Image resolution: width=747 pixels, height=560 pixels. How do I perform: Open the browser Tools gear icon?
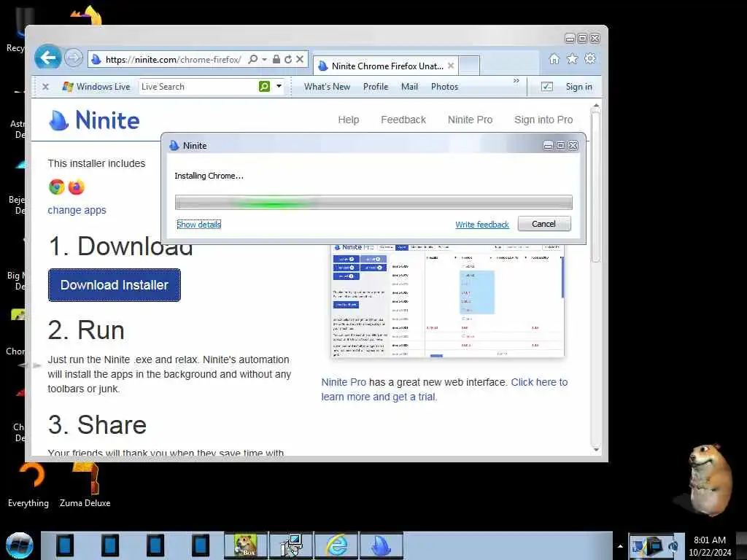[590, 58]
